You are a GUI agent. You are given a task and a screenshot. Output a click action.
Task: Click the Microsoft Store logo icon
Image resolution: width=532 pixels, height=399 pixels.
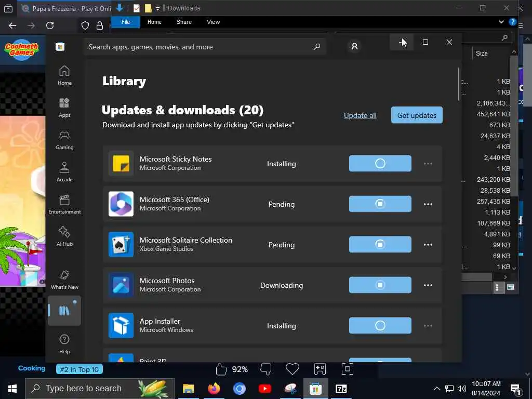(60, 46)
